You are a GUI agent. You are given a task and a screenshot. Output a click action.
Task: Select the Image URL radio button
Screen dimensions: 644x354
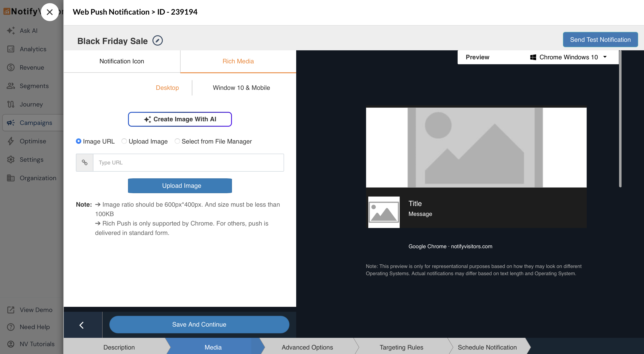click(x=79, y=141)
